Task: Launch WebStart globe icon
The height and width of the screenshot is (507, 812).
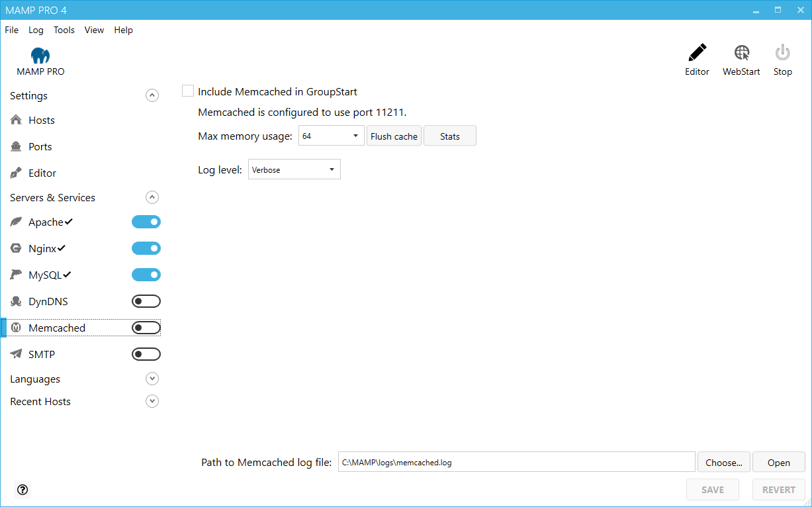Action: [742, 53]
